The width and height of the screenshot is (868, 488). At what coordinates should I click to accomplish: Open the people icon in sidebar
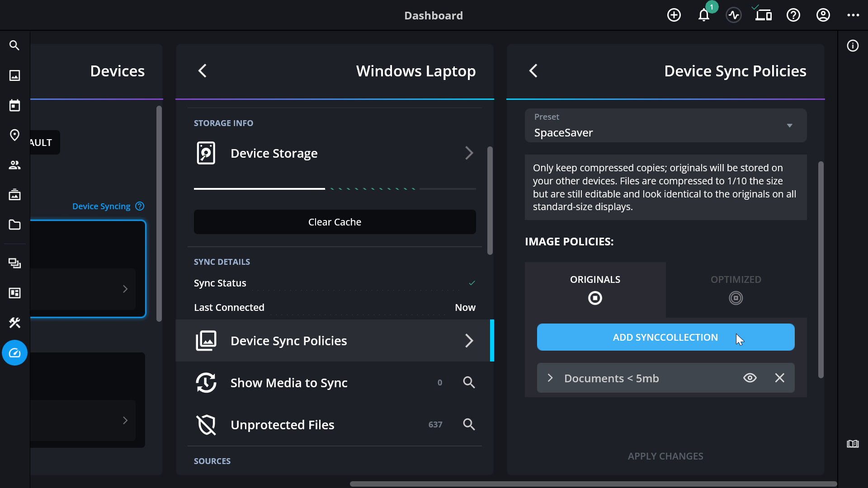[14, 165]
